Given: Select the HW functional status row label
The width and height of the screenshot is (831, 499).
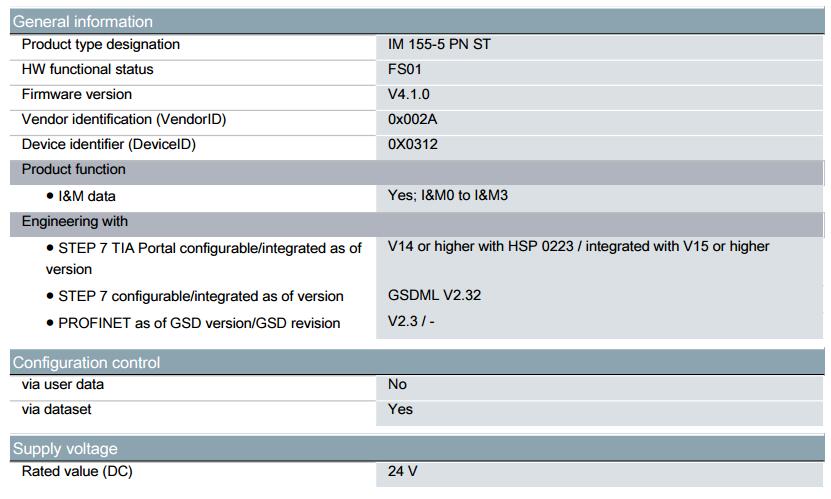Looking at the screenshot, I should 87,69.
